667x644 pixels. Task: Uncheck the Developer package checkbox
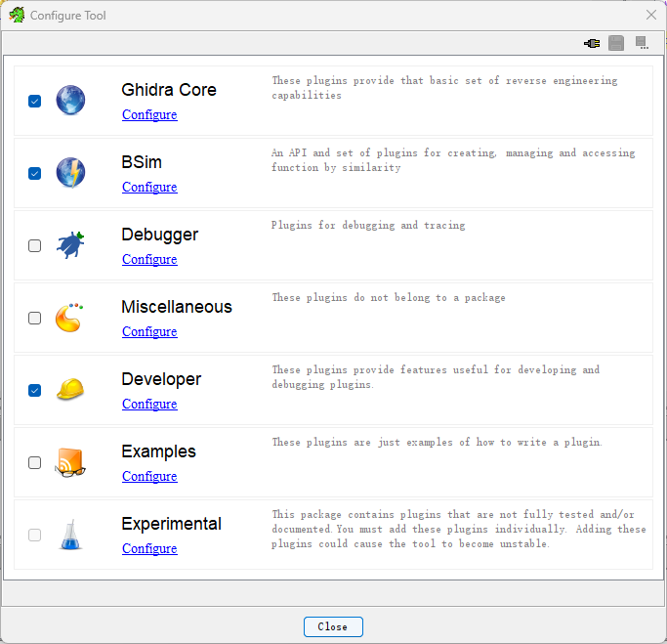click(34, 390)
